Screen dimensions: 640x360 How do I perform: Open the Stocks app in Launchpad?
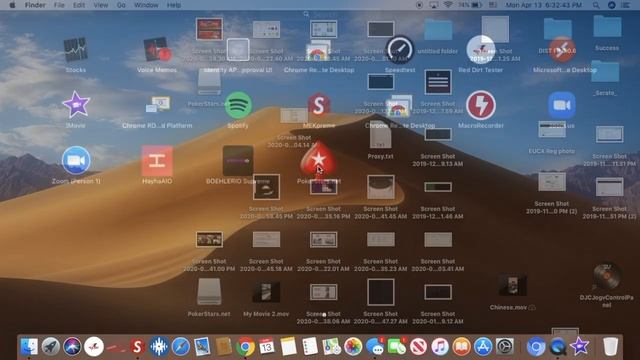76,50
